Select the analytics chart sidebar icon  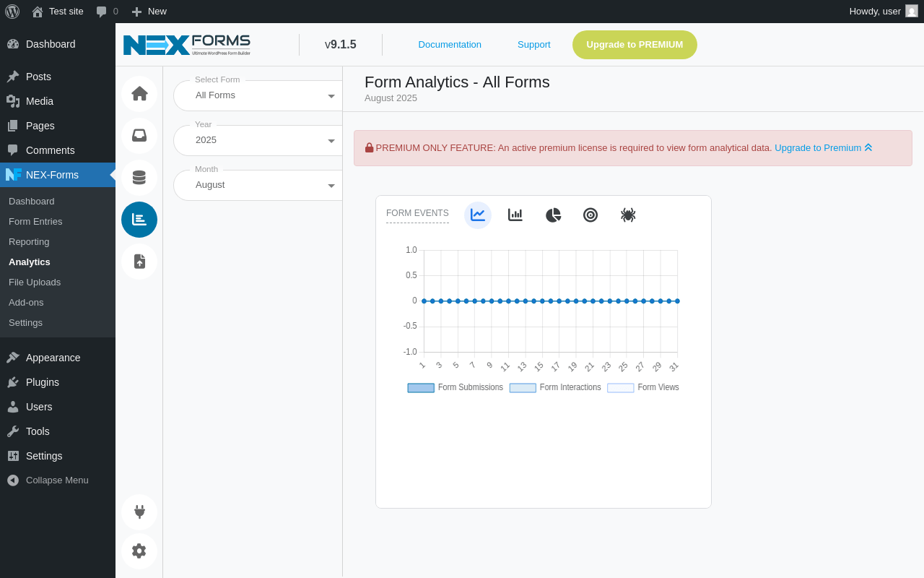[139, 220]
